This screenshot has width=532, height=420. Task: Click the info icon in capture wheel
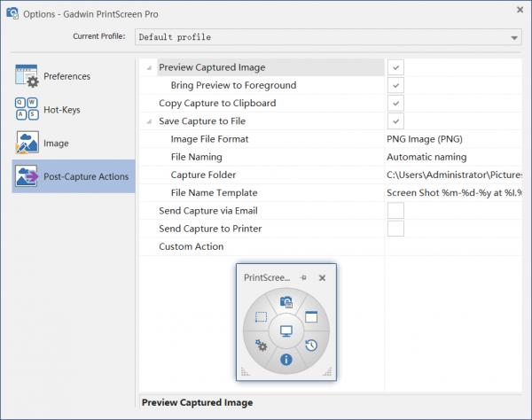coord(286,360)
